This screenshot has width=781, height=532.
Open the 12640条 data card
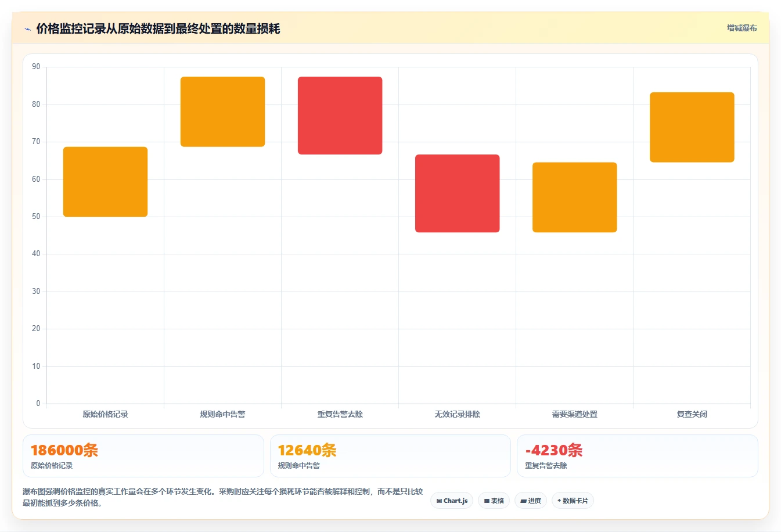[390, 456]
